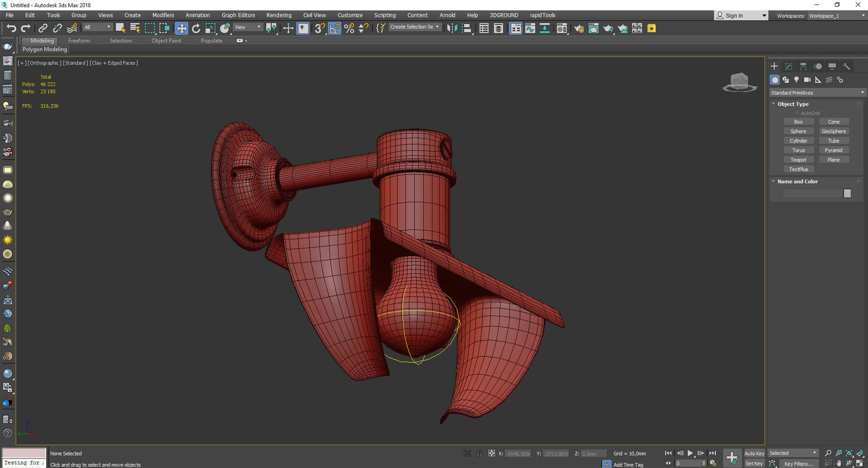Toggle the Selection Lock padlock

(x=479, y=453)
